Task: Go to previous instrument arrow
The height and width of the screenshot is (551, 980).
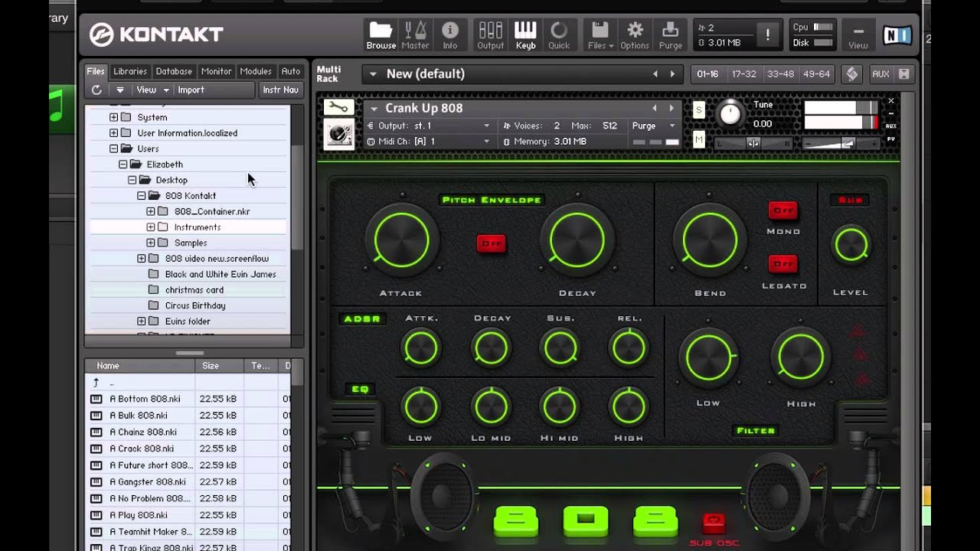Action: pyautogui.click(x=654, y=109)
